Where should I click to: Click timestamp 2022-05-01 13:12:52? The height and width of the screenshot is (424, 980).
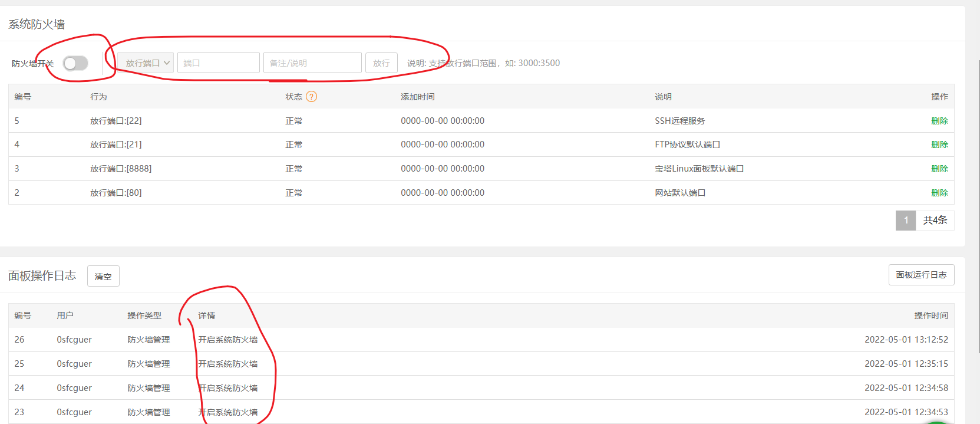(906, 340)
